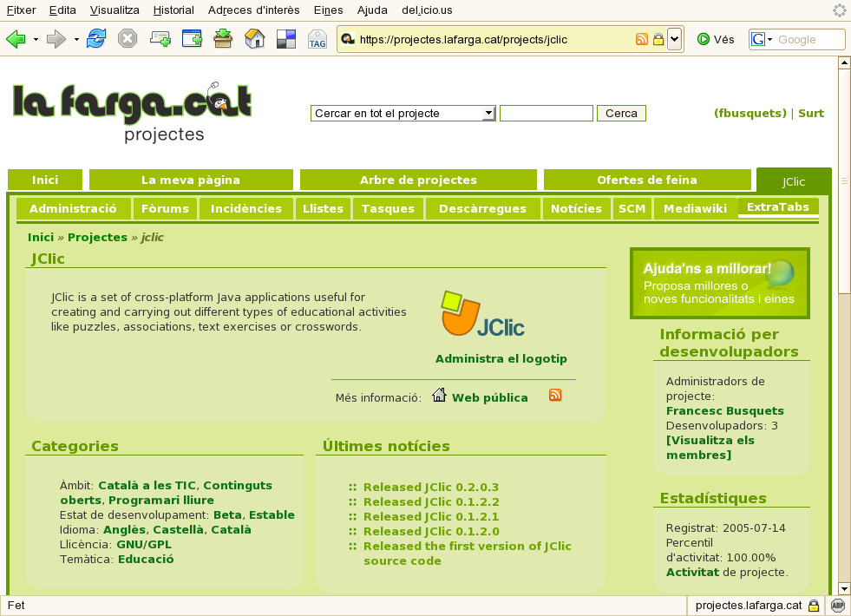Open the Fòrums subtab
Image resolution: width=851 pixels, height=616 pixels.
pyautogui.click(x=165, y=208)
